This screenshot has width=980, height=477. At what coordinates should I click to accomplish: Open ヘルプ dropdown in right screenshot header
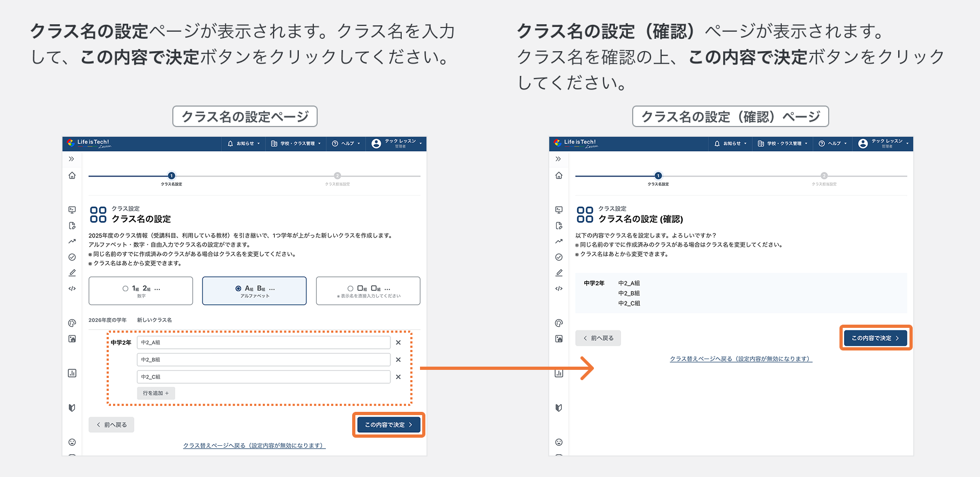833,144
